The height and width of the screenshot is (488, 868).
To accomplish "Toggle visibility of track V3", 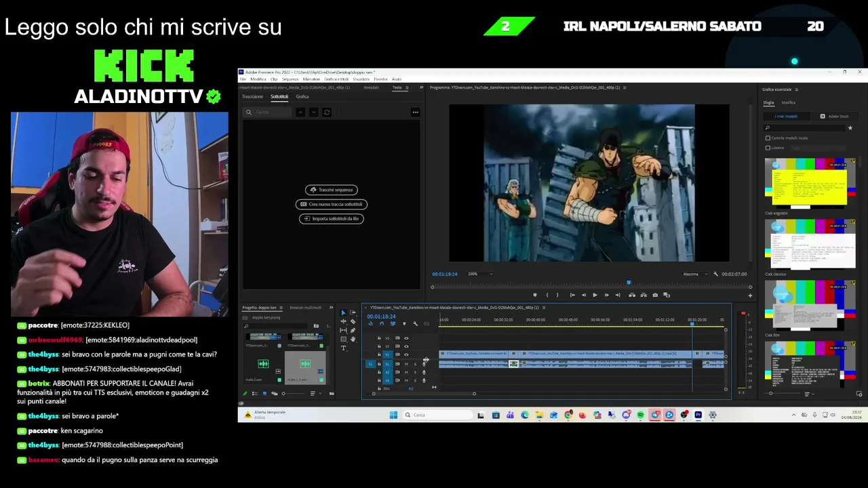I will (x=406, y=338).
